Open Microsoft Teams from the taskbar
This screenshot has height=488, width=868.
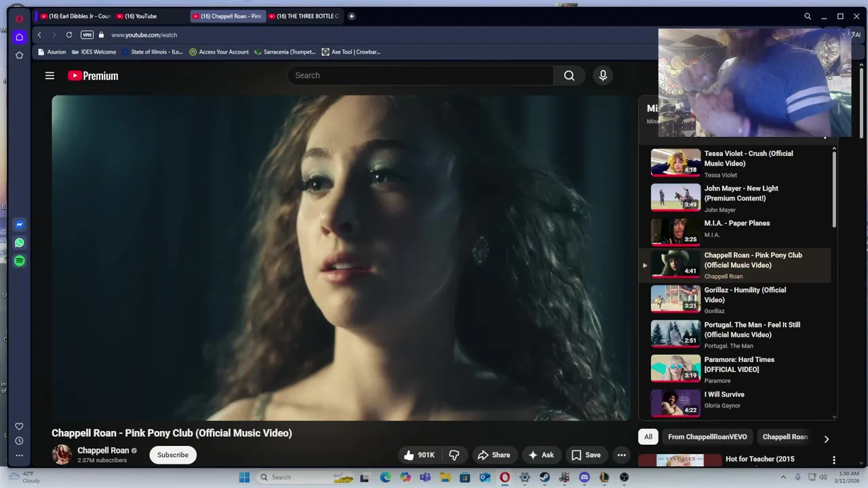point(425,477)
